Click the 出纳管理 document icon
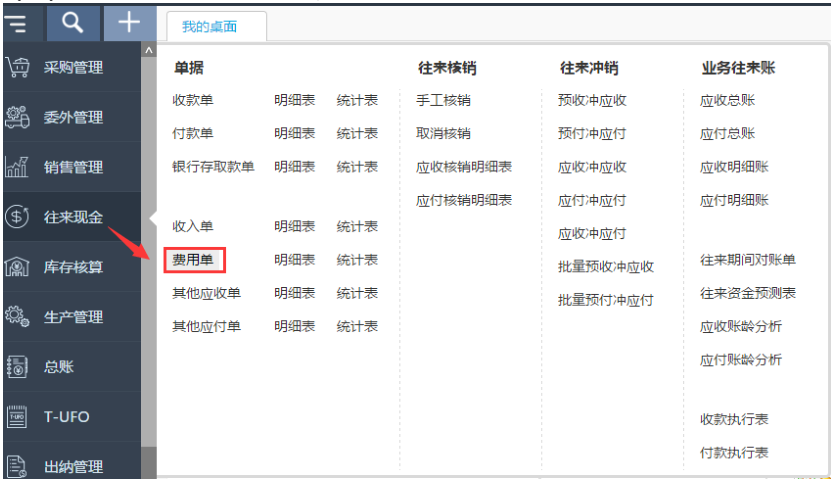 [x=17, y=466]
